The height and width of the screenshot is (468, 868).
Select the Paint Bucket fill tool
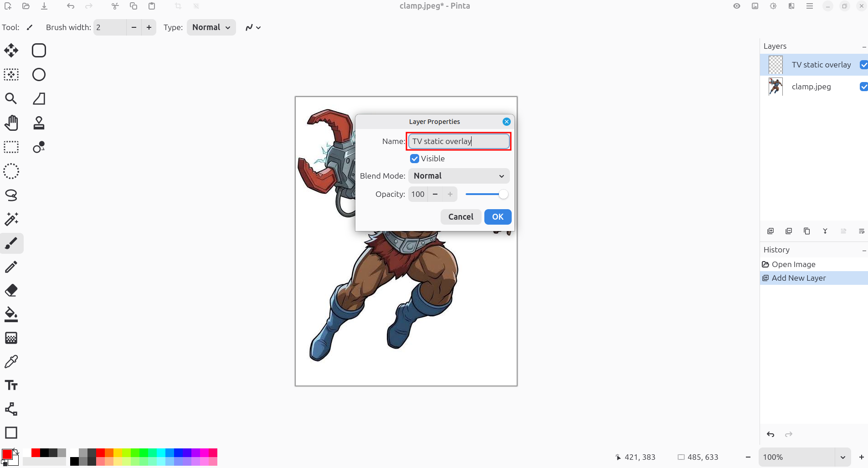11,314
